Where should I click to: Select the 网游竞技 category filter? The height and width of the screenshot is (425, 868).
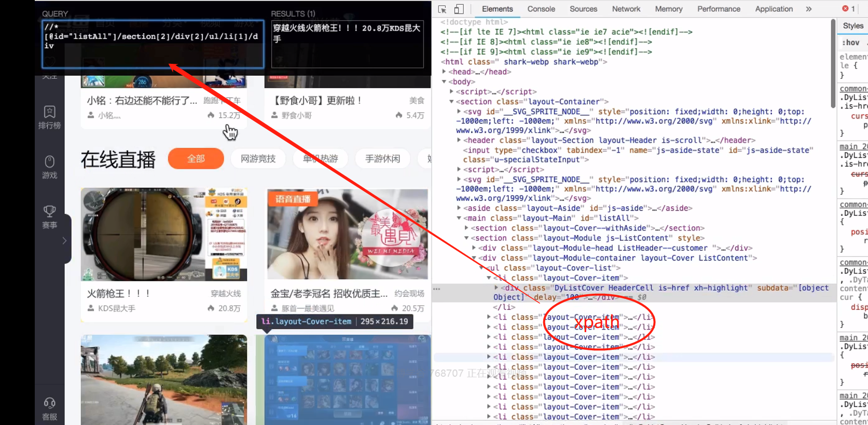tap(258, 158)
